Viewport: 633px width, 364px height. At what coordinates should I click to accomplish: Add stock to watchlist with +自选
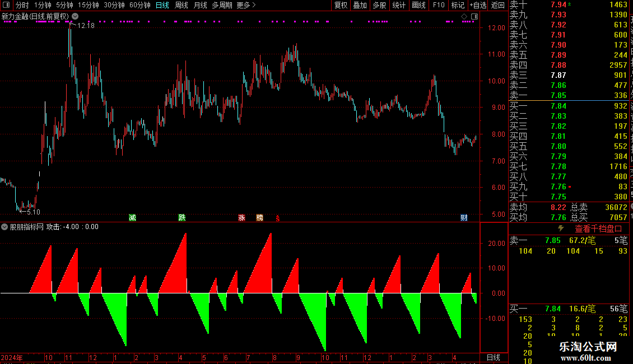coord(478,5)
